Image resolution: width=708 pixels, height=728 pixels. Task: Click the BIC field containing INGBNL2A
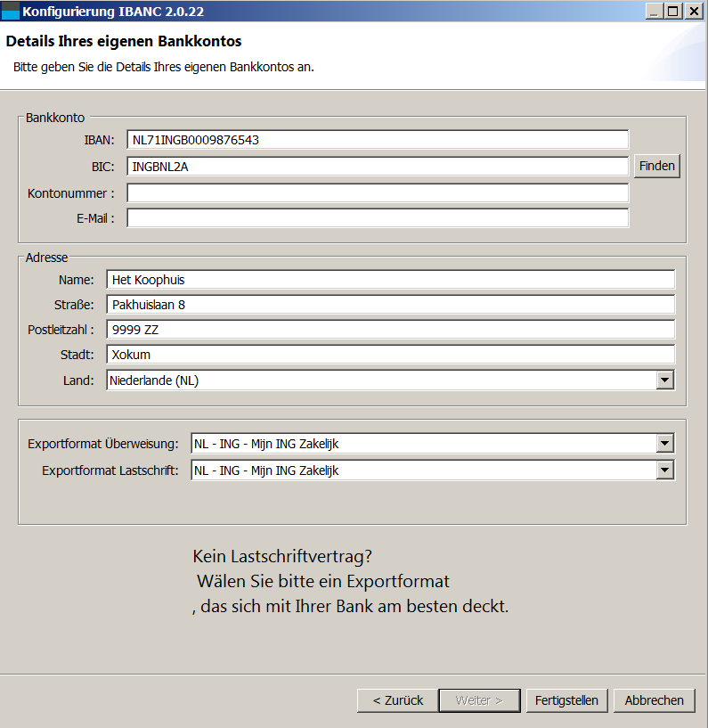click(x=378, y=167)
